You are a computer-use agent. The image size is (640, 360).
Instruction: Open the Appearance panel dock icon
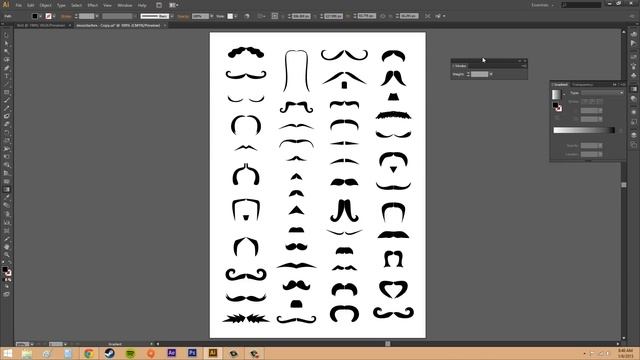pyautogui.click(x=633, y=112)
